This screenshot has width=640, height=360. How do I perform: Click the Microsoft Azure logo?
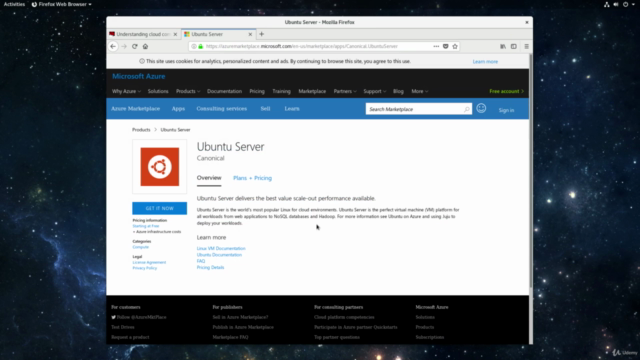pyautogui.click(x=138, y=76)
